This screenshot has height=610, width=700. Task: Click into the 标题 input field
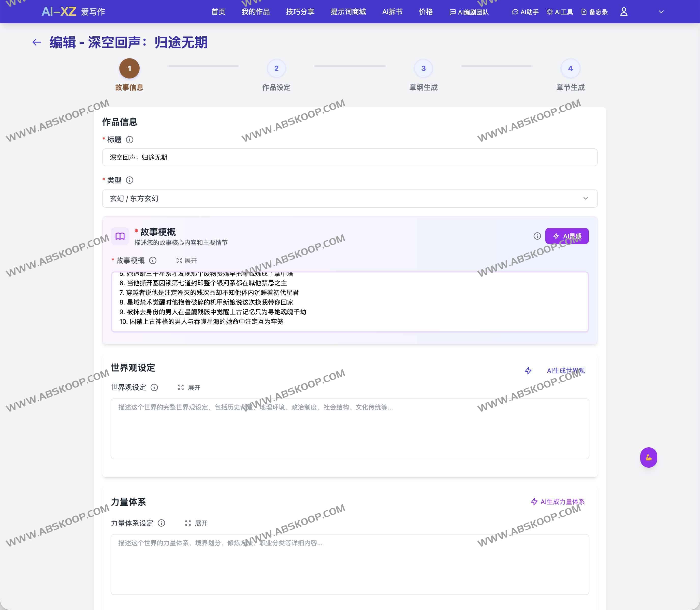coord(349,157)
